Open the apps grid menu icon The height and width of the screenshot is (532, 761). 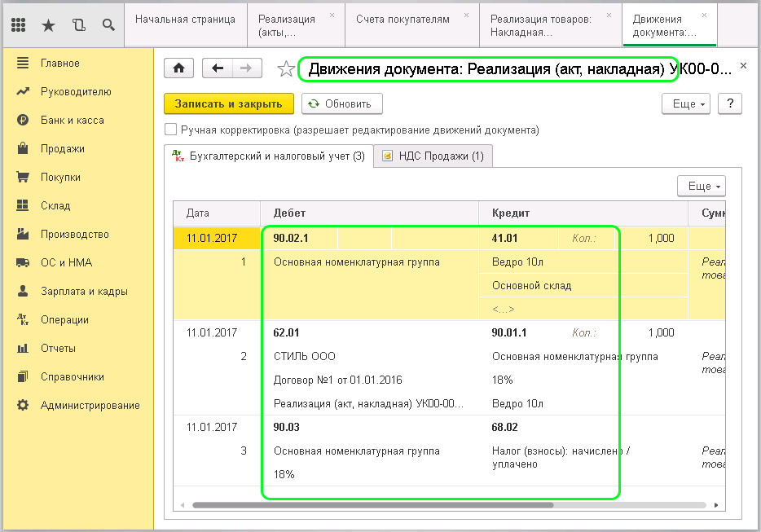[x=20, y=25]
